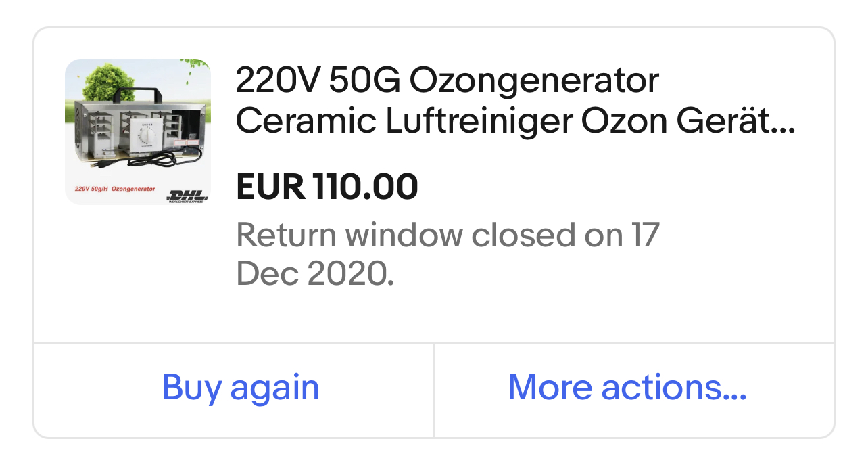Viewport: 868px width, 473px height.
Task: Click the timer dial on the generator image
Action: tap(146, 137)
